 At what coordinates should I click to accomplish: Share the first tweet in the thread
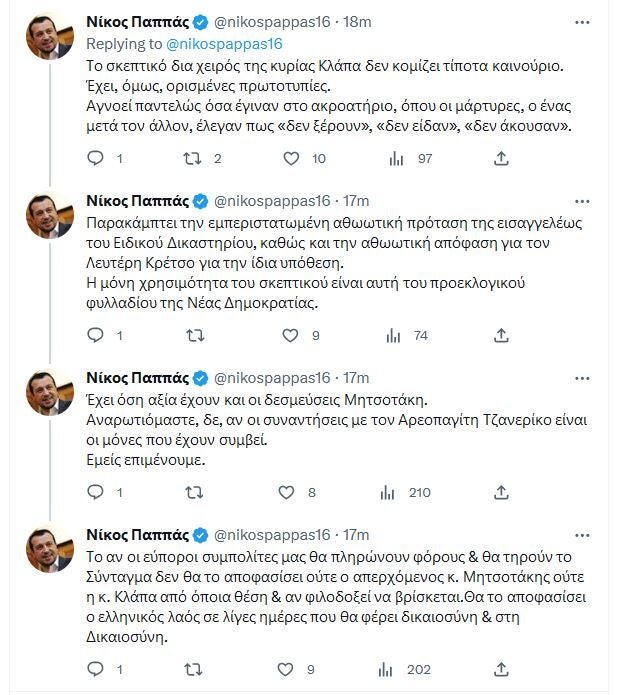pos(501,158)
